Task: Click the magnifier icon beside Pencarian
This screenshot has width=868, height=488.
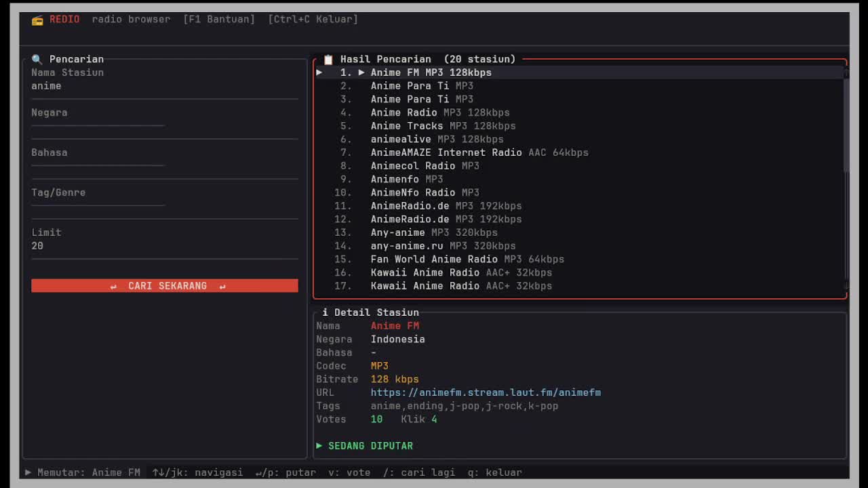Action: [37, 60]
